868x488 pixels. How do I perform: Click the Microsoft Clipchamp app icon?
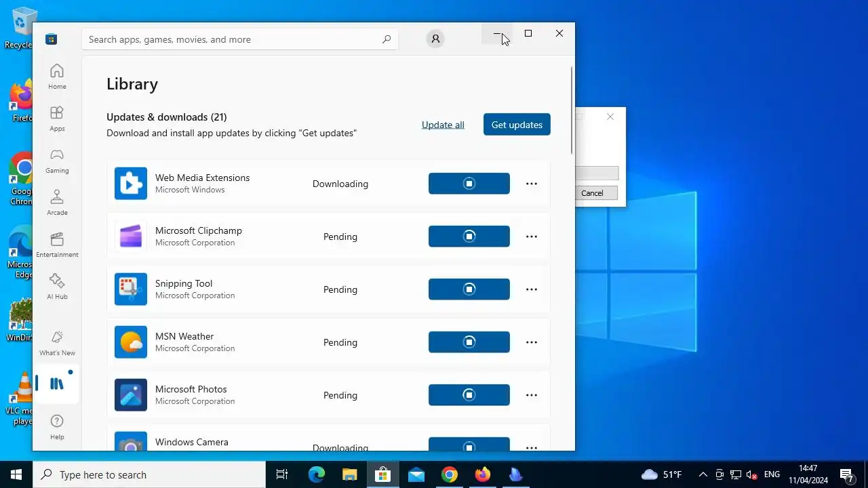[x=131, y=237]
